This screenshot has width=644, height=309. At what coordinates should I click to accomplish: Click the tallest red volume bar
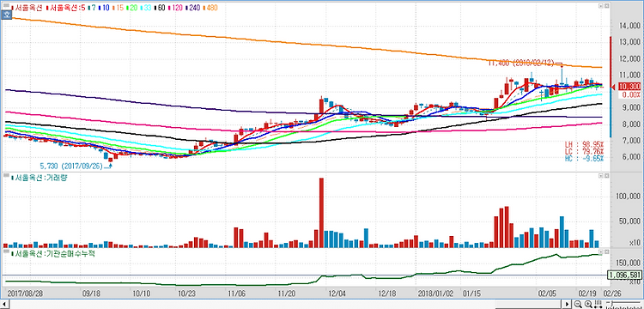(x=321, y=213)
